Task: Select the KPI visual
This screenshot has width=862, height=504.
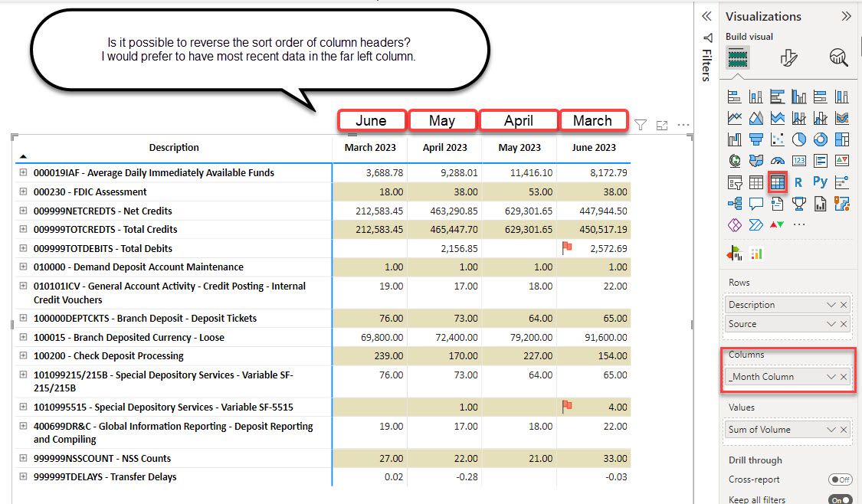Action: pyautogui.click(x=841, y=161)
